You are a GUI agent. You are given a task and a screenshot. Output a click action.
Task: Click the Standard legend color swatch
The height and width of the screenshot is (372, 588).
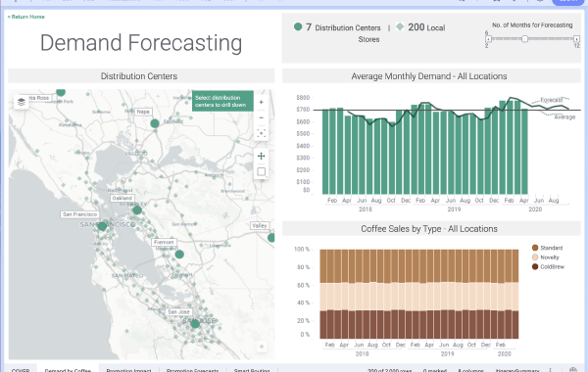pyautogui.click(x=535, y=248)
